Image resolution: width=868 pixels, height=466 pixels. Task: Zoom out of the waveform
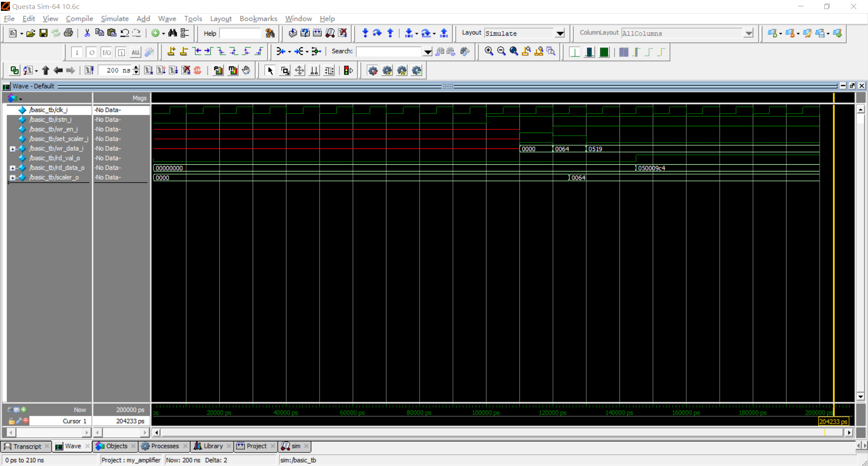pos(501,52)
